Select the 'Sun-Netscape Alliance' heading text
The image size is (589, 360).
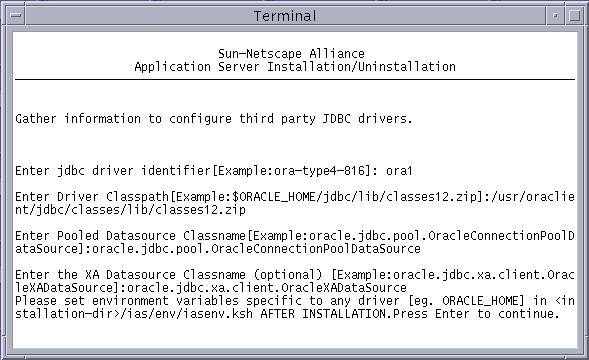(291, 54)
